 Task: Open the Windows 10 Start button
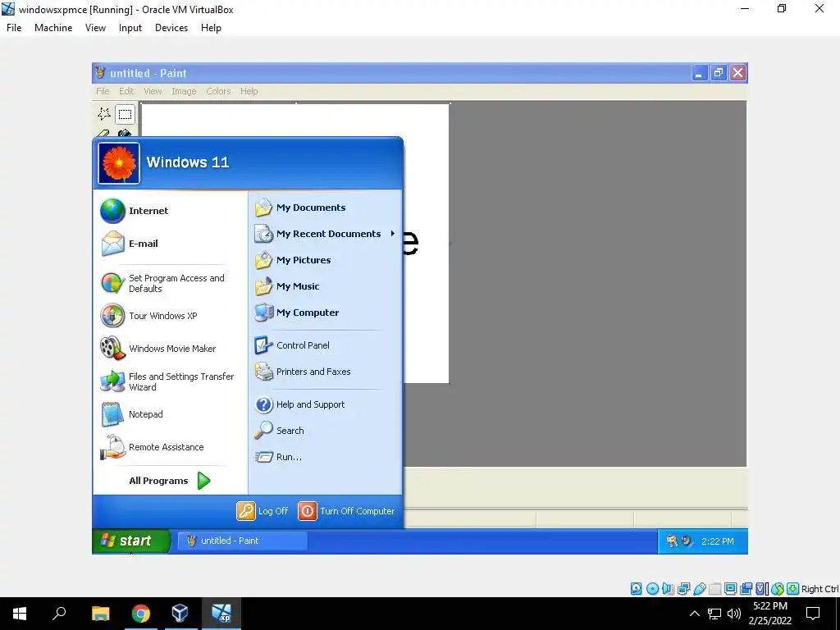20,614
